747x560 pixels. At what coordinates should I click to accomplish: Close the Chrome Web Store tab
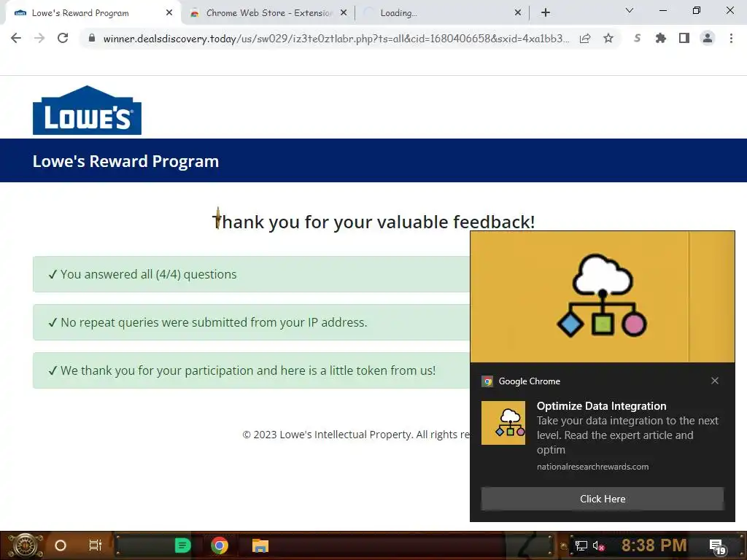[x=344, y=13]
